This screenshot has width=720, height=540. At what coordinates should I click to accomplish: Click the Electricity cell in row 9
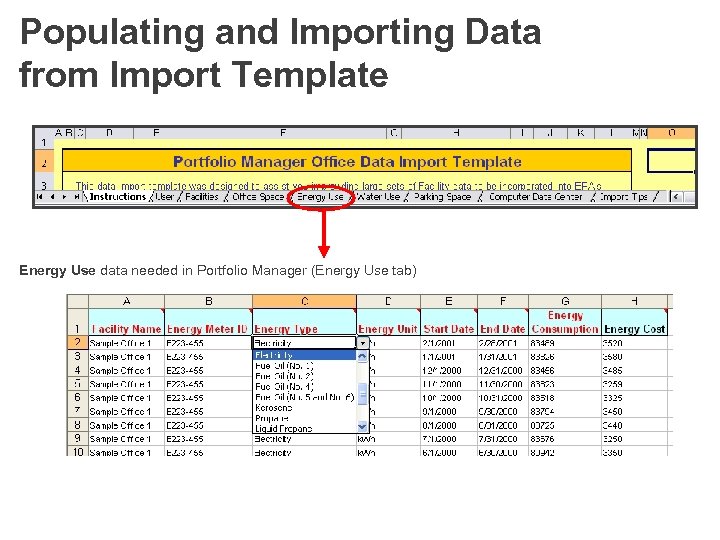304,439
